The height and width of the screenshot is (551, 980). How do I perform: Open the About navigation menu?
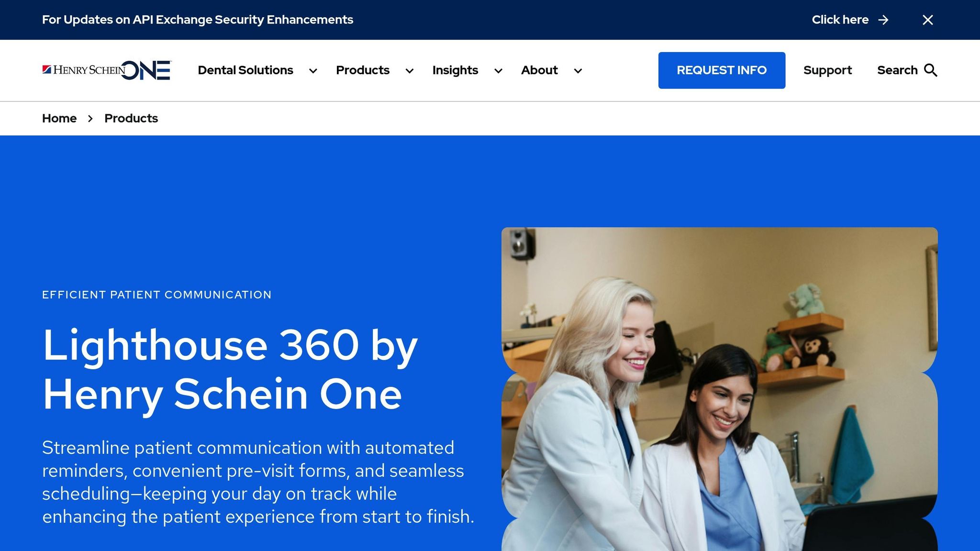click(x=539, y=70)
